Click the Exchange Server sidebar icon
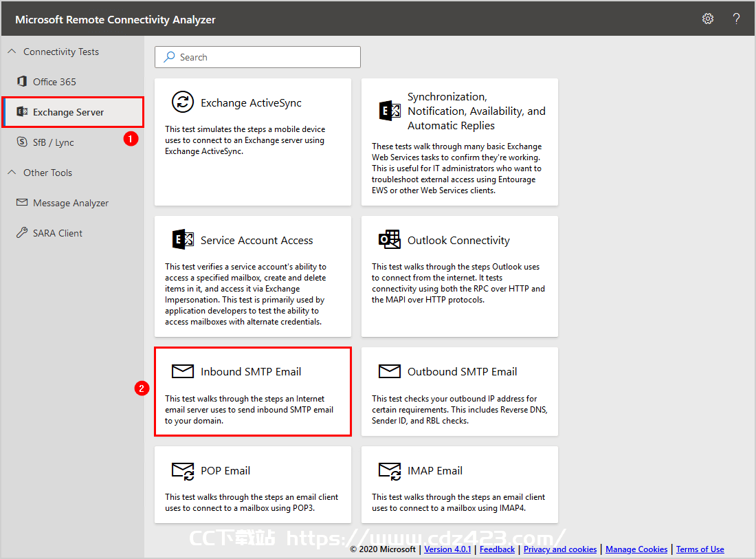 (22, 111)
